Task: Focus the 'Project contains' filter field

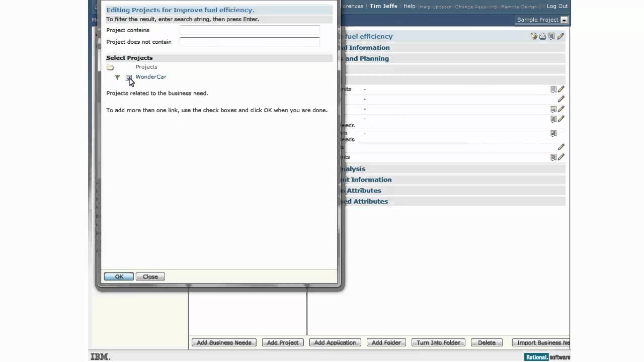Action: click(250, 30)
